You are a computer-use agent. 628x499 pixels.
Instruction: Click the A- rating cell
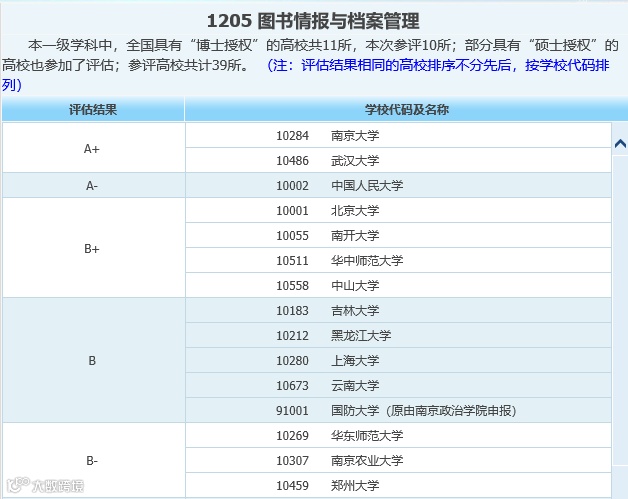pyautogui.click(x=94, y=185)
